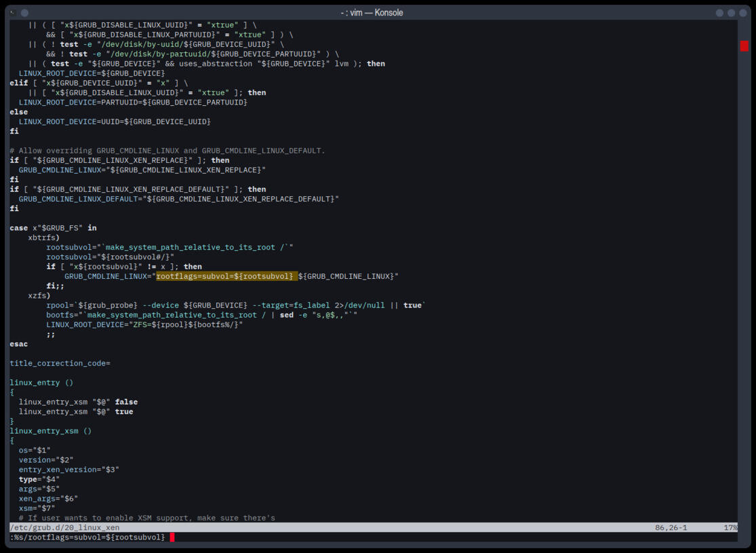Click 'LINUX_ROOT_DEVICE=PARTUUID=' line

[x=133, y=102]
